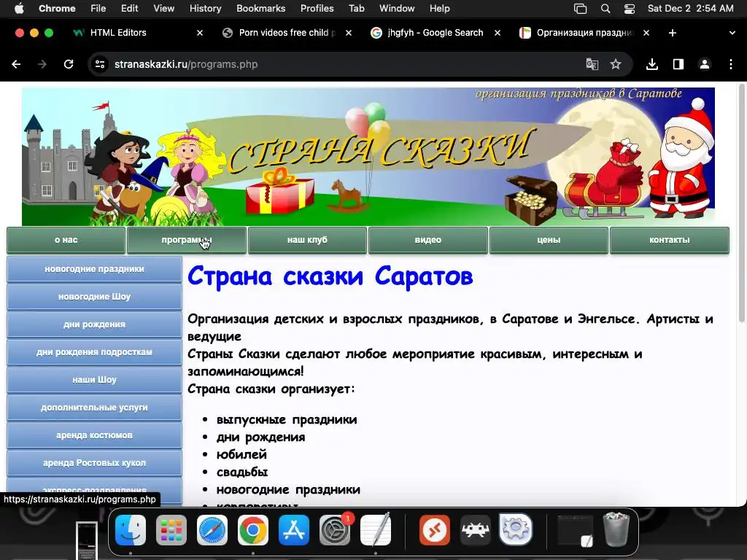The image size is (747, 560).
Task: Select 'дни рождения' sidebar button
Action: coord(94,324)
